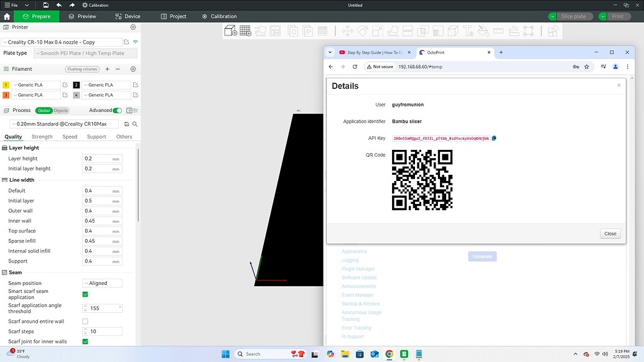Open the filament 1 Generic PLA dropdown
644x362 pixels.
(x=36, y=85)
